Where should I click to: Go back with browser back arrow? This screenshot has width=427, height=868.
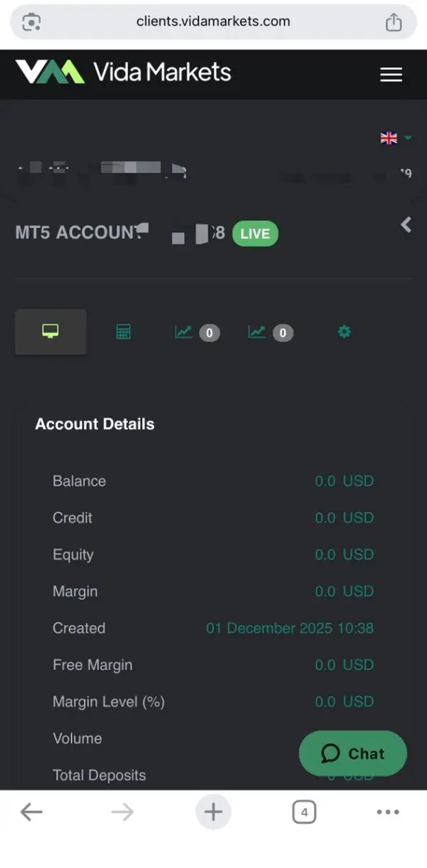pos(31,812)
